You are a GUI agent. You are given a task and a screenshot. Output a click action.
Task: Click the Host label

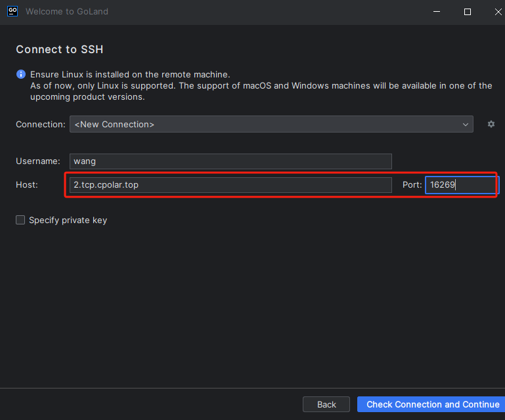[27, 185]
